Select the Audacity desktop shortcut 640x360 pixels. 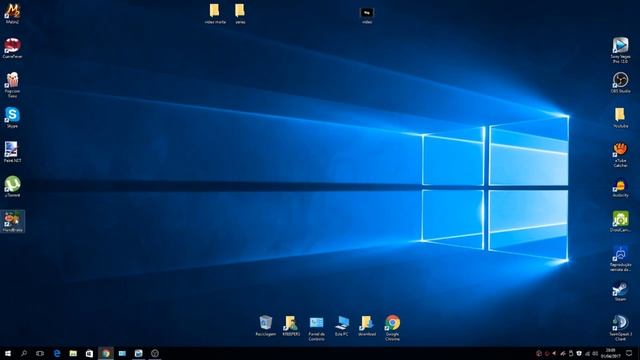[620, 189]
